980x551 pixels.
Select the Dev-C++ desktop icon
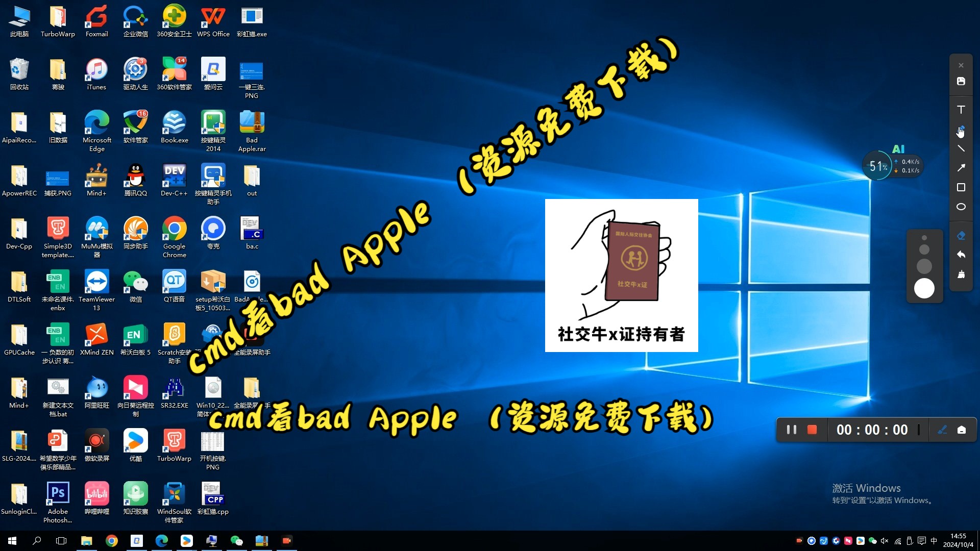(x=174, y=181)
